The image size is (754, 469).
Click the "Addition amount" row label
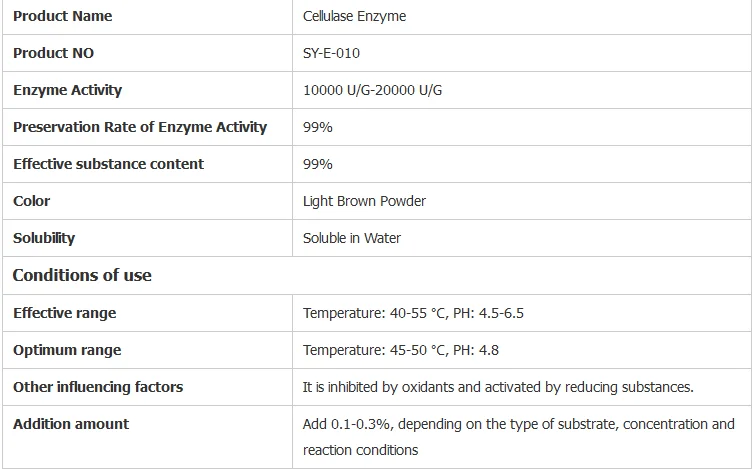(71, 424)
